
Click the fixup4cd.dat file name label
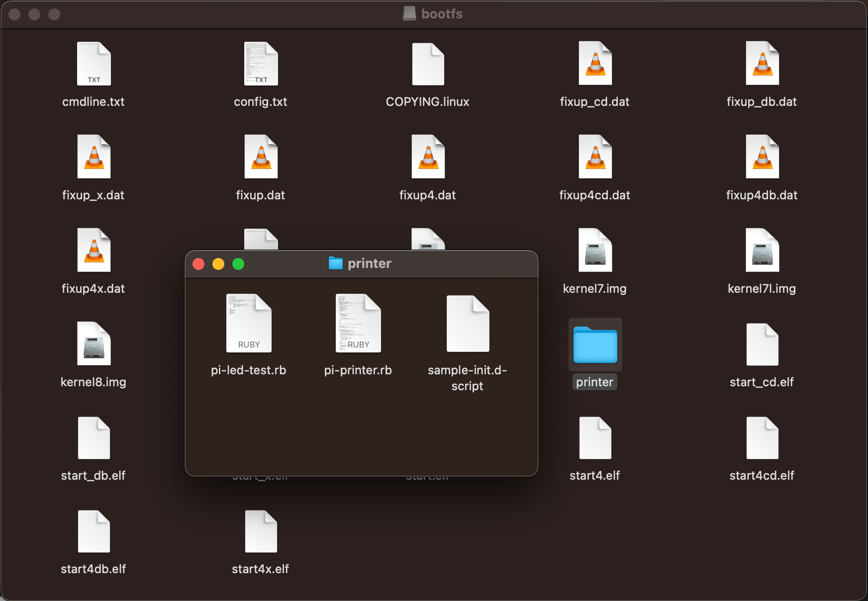click(595, 195)
